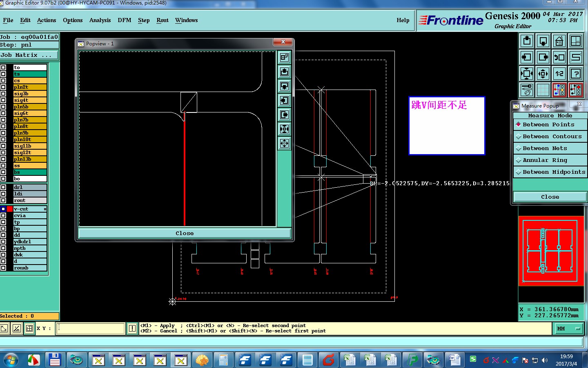Select the 'cvia' layer row
This screenshot has width=588, height=368.
point(30,215)
